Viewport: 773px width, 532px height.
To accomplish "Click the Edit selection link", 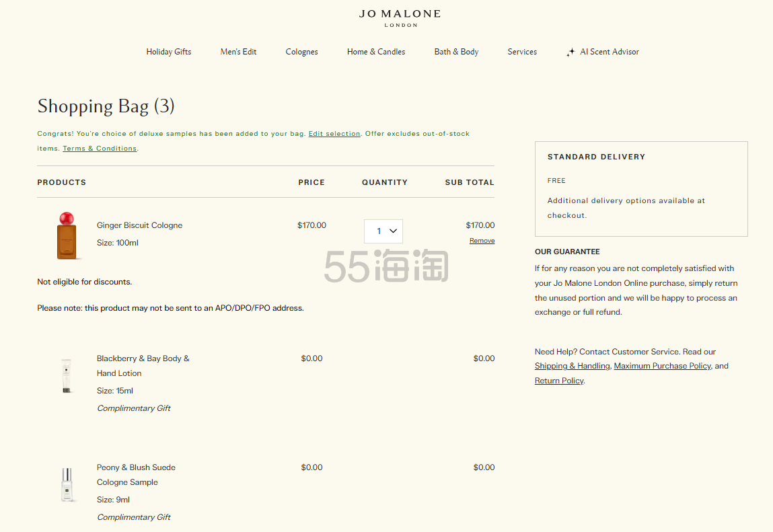I will (x=334, y=134).
